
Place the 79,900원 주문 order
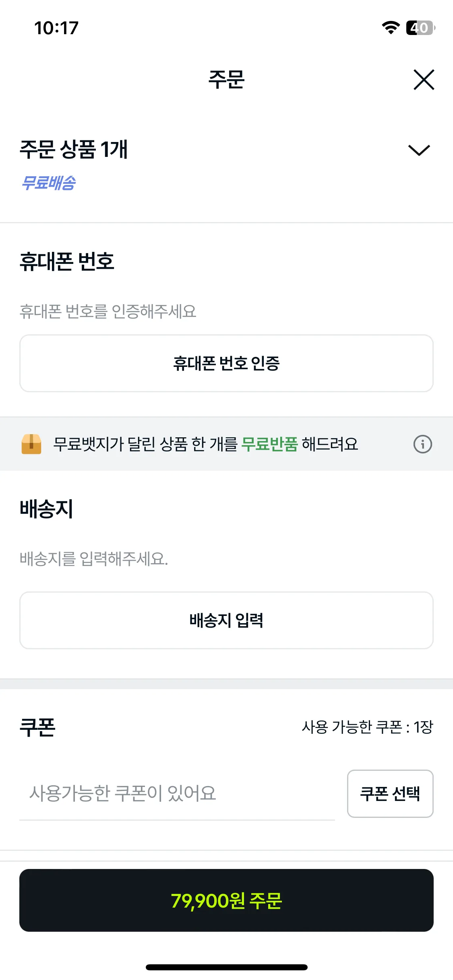[x=226, y=900]
